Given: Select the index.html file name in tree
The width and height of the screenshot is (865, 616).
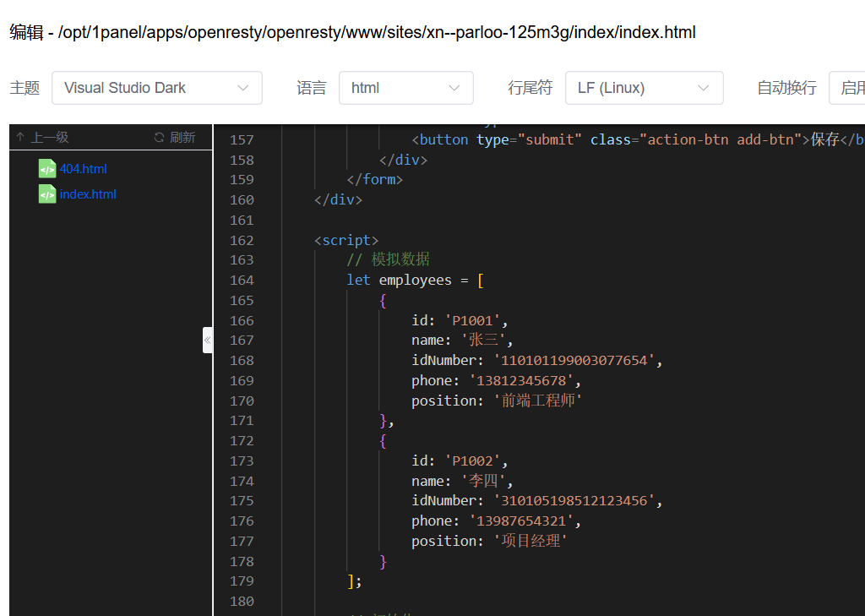Looking at the screenshot, I should [x=88, y=194].
